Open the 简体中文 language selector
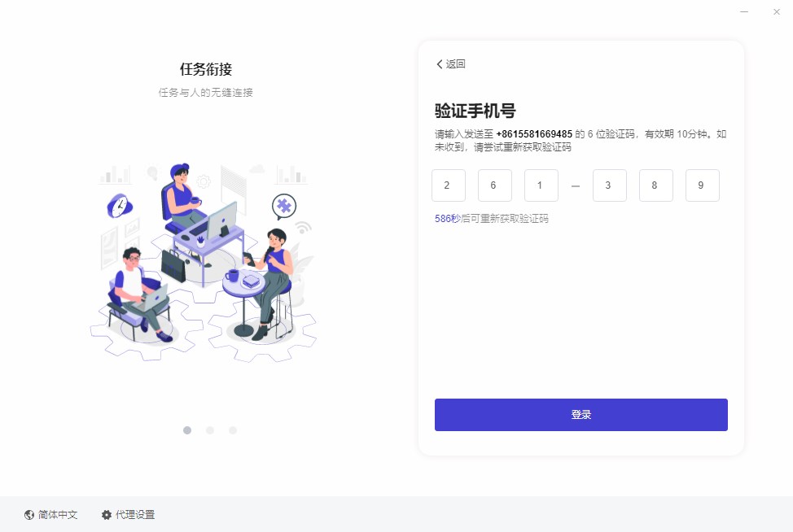The height and width of the screenshot is (532, 793). click(50, 515)
